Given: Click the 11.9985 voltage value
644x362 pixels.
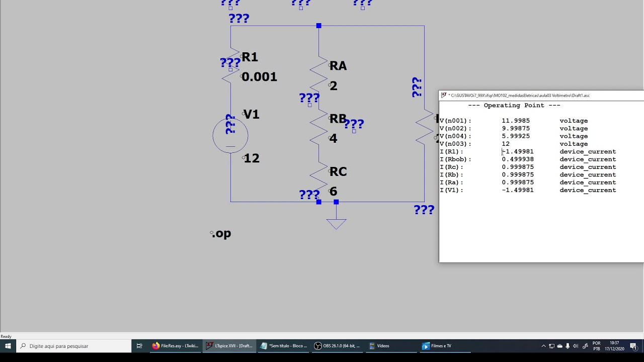Looking at the screenshot, I should (516, 121).
